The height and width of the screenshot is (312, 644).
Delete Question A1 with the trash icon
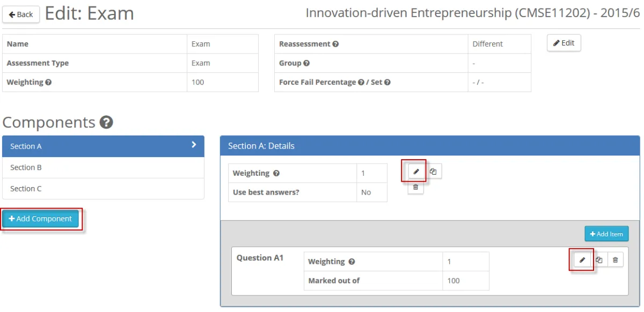click(615, 260)
